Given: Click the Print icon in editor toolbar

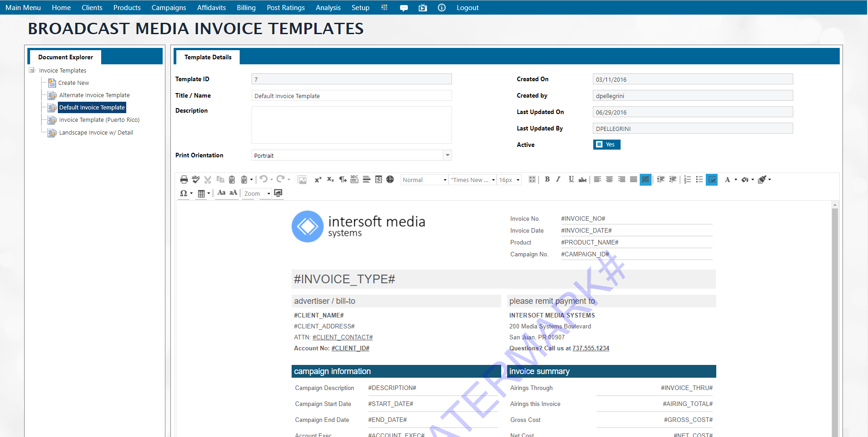Looking at the screenshot, I should pyautogui.click(x=184, y=180).
